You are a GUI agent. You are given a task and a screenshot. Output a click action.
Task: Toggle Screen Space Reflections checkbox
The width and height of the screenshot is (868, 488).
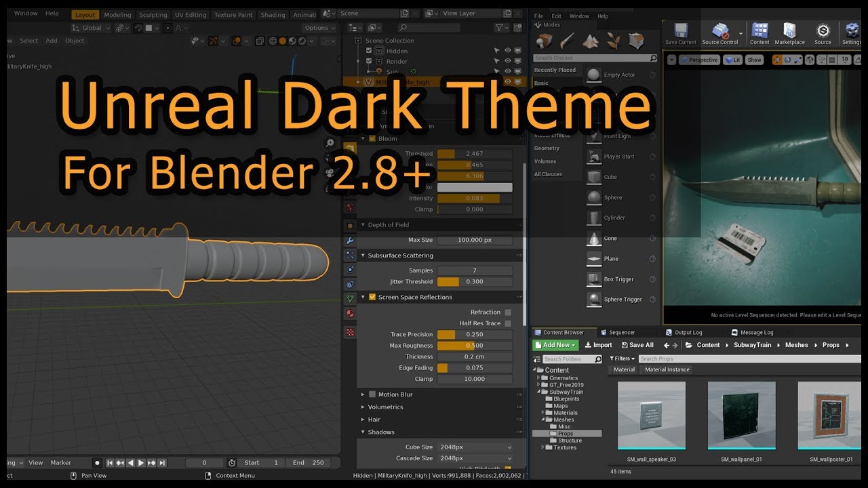pos(372,297)
